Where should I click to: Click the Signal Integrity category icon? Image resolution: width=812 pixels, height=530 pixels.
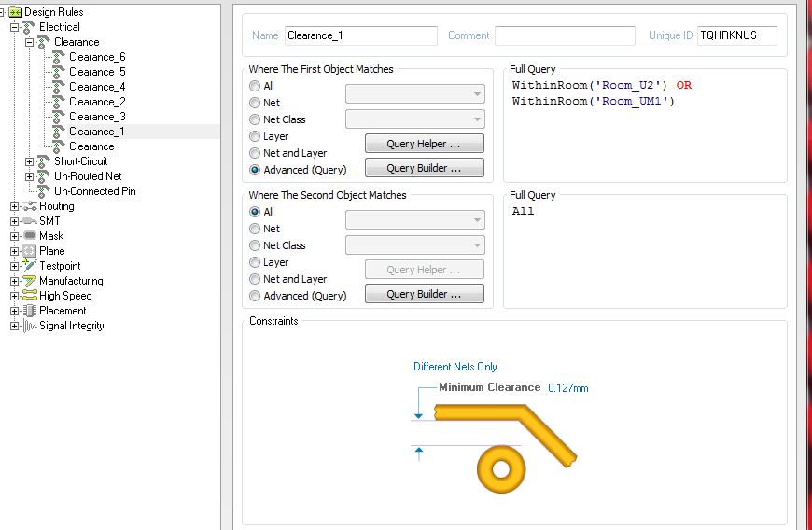tap(29, 326)
